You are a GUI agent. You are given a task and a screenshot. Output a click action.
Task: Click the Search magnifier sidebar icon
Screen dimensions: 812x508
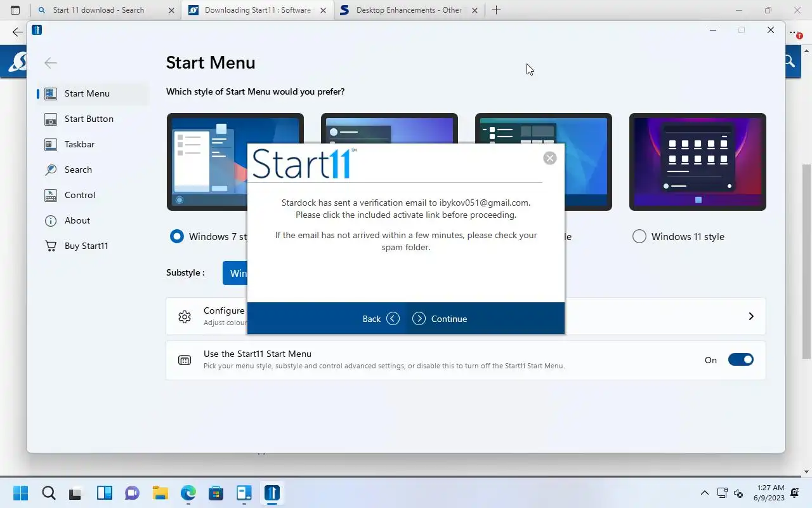(x=51, y=170)
